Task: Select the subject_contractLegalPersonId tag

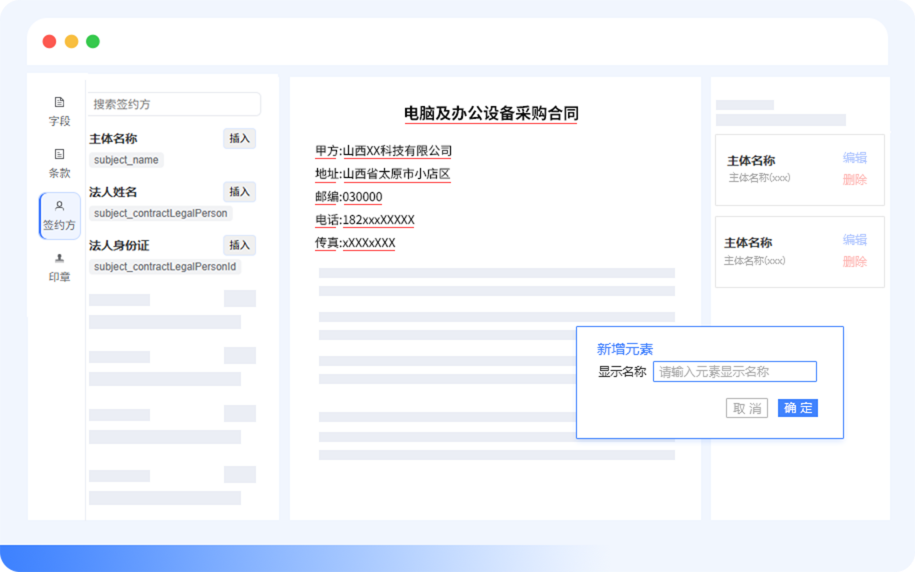Action: [x=165, y=267]
